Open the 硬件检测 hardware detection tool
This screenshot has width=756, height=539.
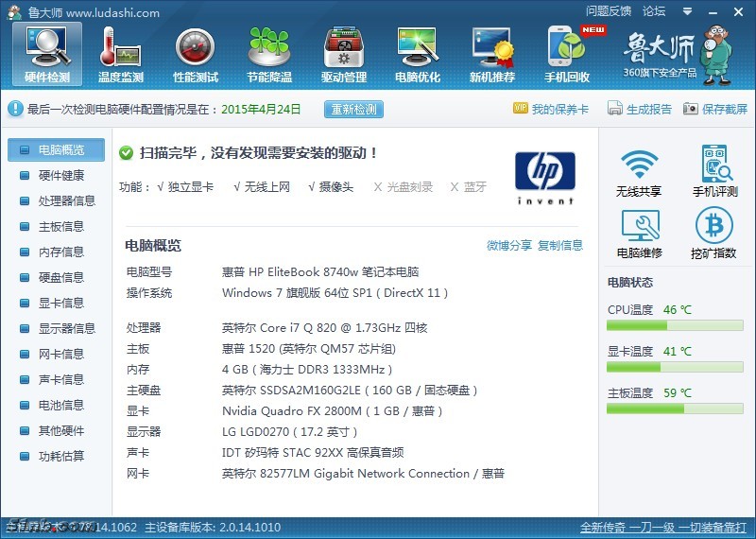tap(47, 53)
